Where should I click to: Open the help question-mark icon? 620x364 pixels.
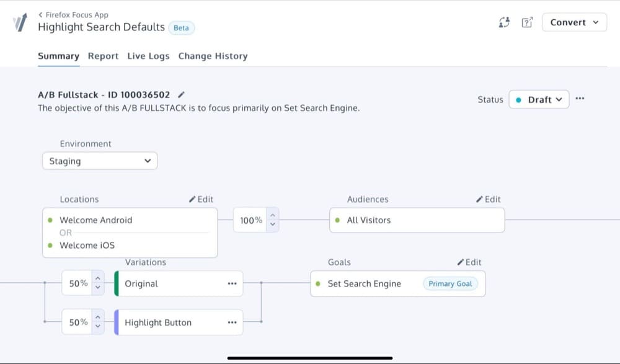coord(527,22)
